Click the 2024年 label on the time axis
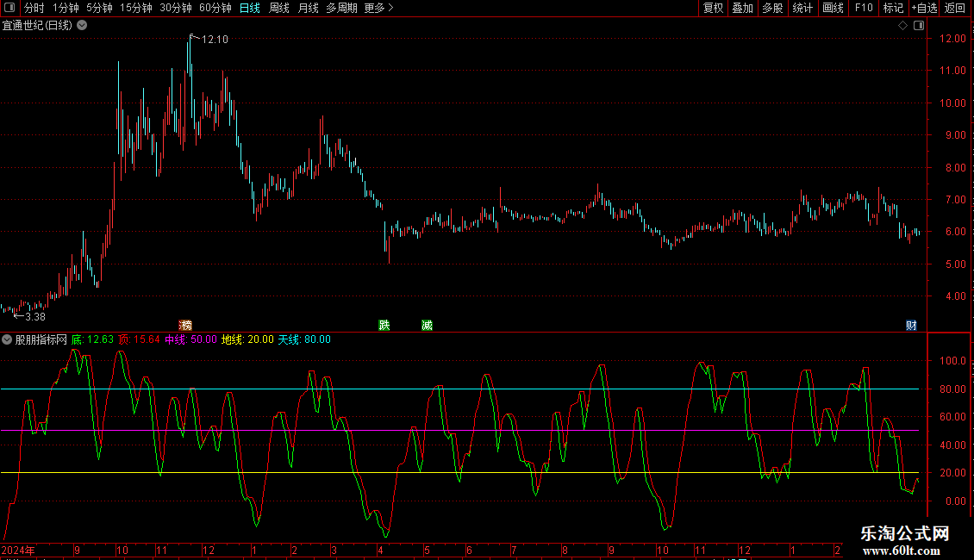The height and width of the screenshot is (560, 974). tap(18, 550)
